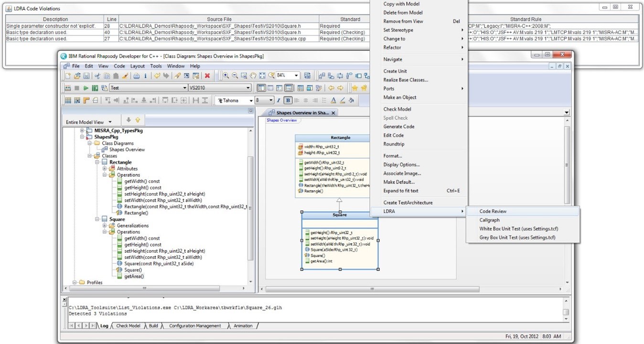
Task: Click the Cut scissors icon
Action: (98, 75)
